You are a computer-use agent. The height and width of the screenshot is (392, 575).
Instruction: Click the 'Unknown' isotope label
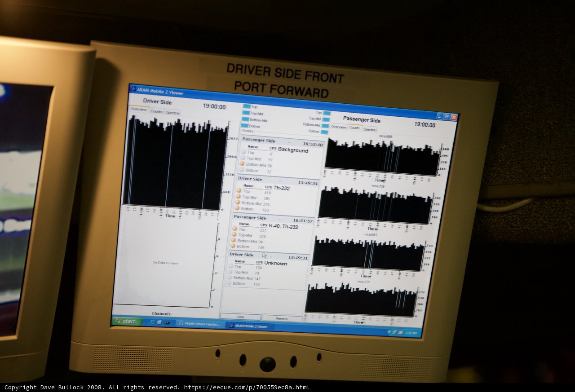click(275, 264)
